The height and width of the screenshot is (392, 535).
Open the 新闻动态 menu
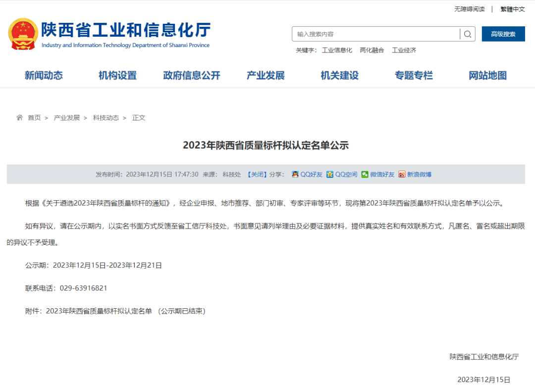[x=44, y=76]
